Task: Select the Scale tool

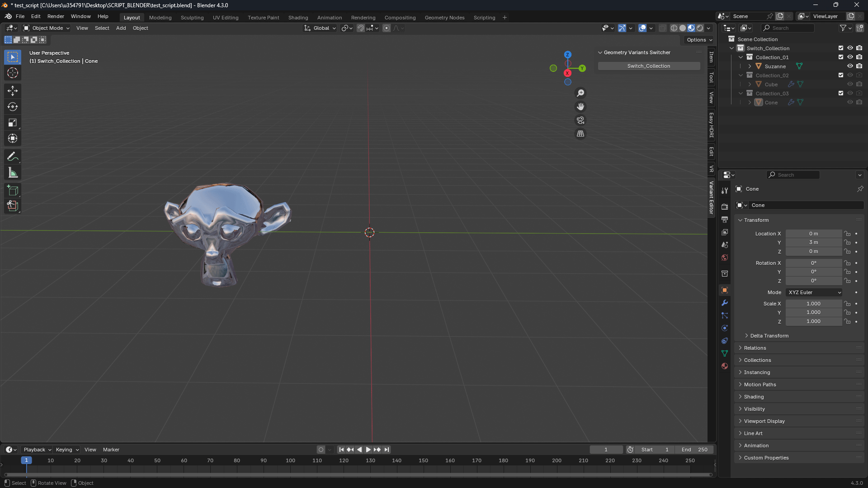Action: (12, 122)
